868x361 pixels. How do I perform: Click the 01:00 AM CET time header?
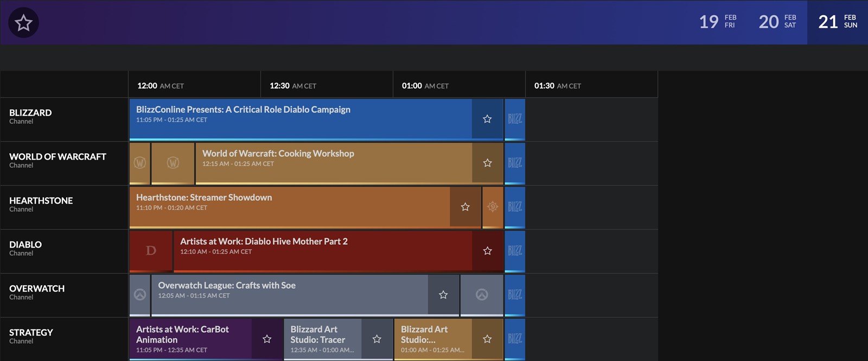[425, 86]
